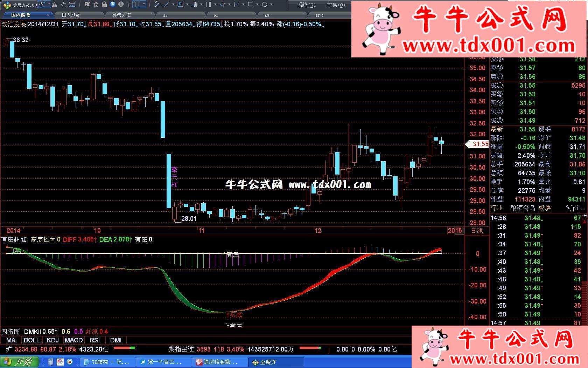Image resolution: width=588 pixels, height=368 pixels.
Task: Expand the fan lines tool dropdown
Action: coord(201,4)
